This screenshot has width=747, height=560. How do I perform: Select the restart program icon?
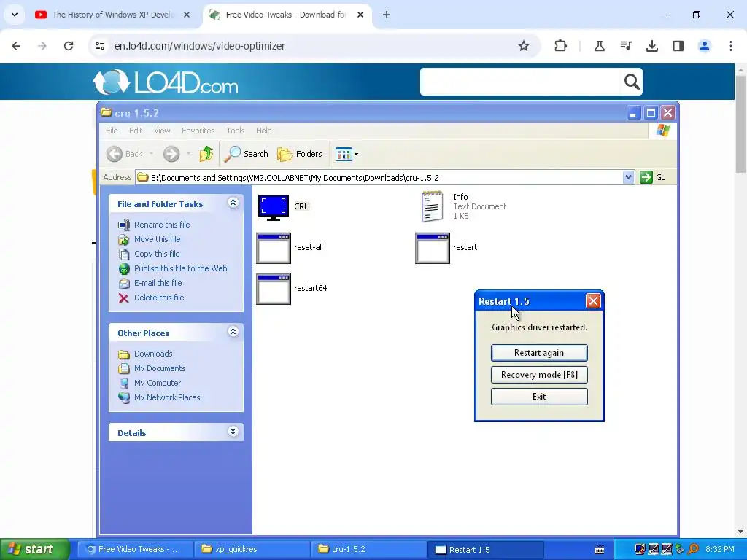coord(432,248)
